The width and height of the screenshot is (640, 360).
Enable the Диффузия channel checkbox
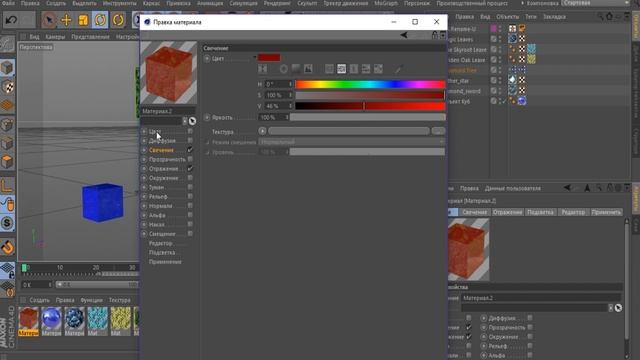point(190,140)
